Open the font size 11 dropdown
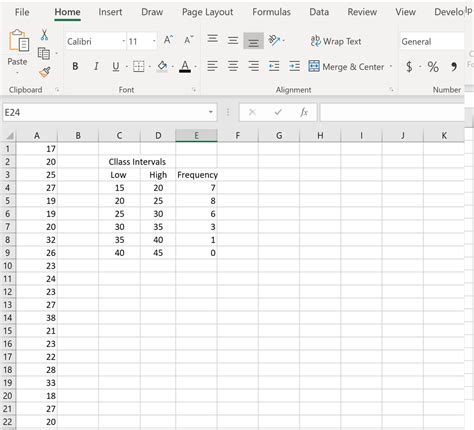 click(x=154, y=41)
